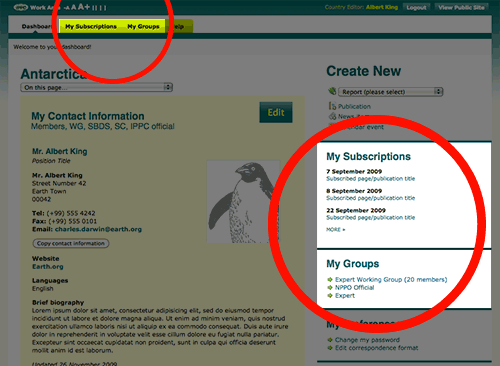Click Change my password
Image resolution: width=500 pixels, height=366 pixels.
point(367,340)
